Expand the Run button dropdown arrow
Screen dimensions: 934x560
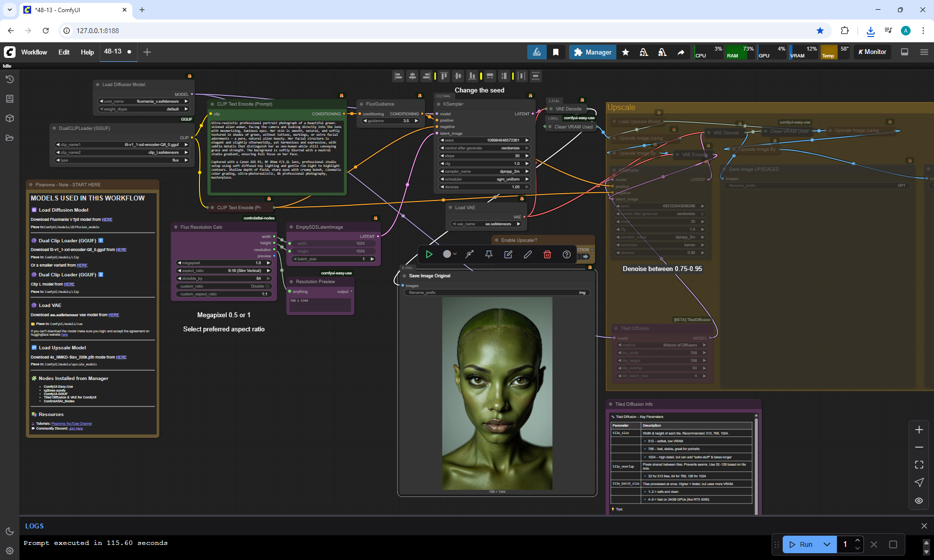coord(827,544)
